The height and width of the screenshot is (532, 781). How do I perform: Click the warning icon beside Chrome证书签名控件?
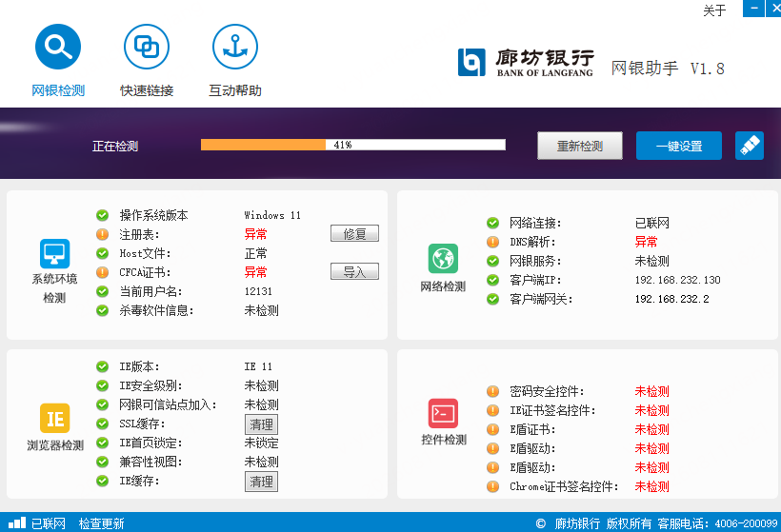pos(492,486)
